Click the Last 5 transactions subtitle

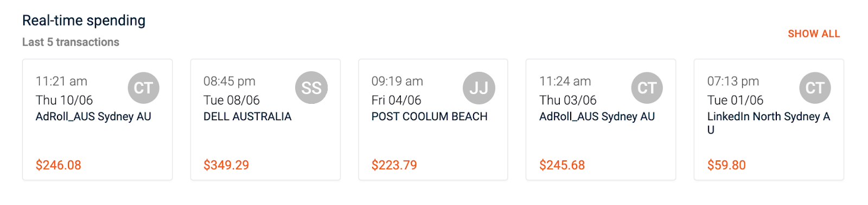point(71,42)
